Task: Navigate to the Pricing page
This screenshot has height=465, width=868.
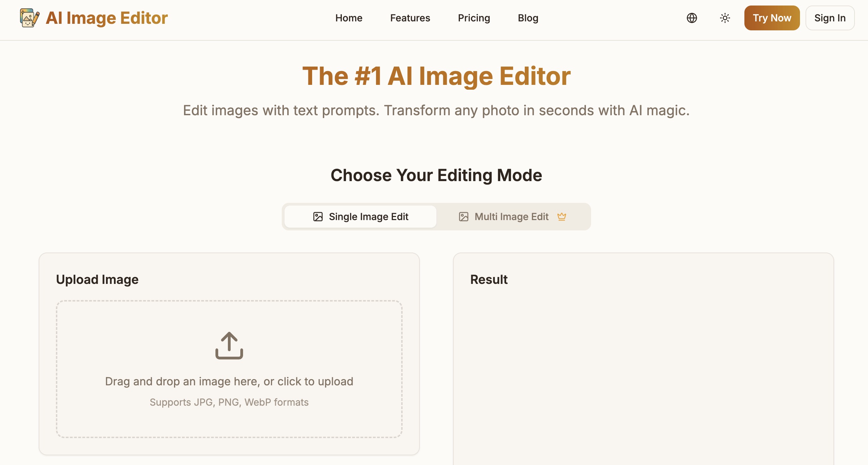Action: 474,18
